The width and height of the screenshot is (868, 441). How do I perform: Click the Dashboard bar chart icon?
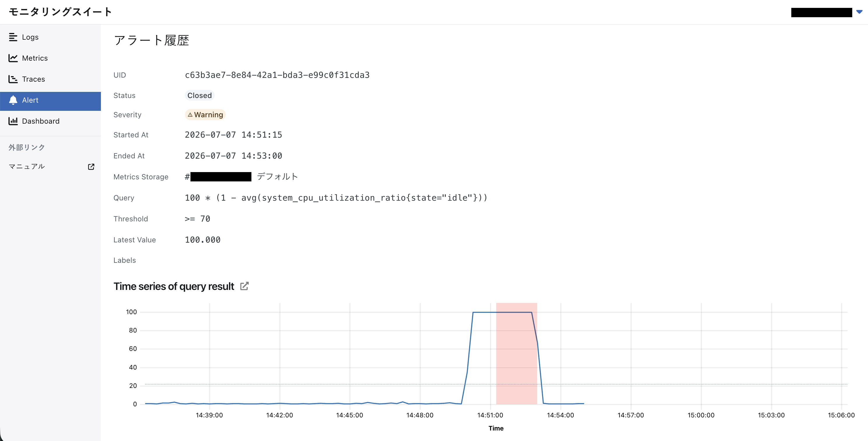point(13,121)
